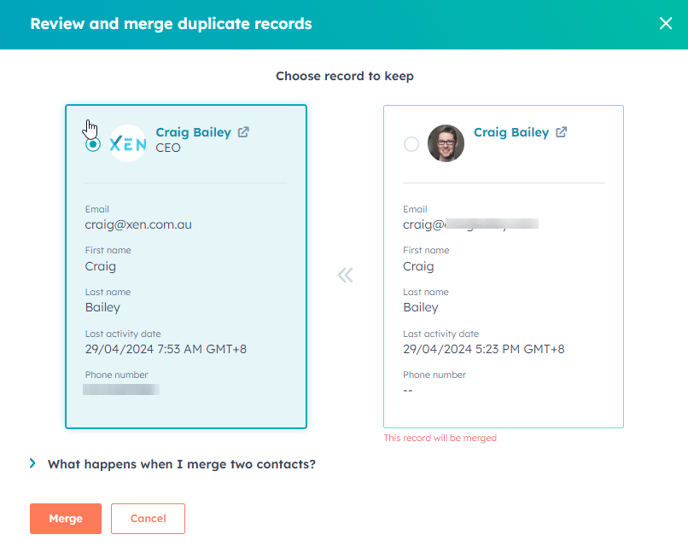Open Craig Bailey link on the right card

click(x=511, y=132)
